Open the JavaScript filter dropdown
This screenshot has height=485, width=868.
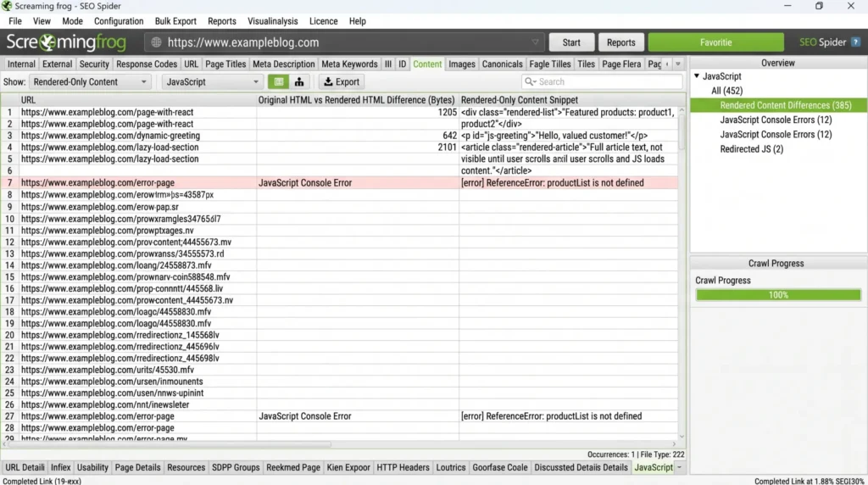click(x=213, y=82)
